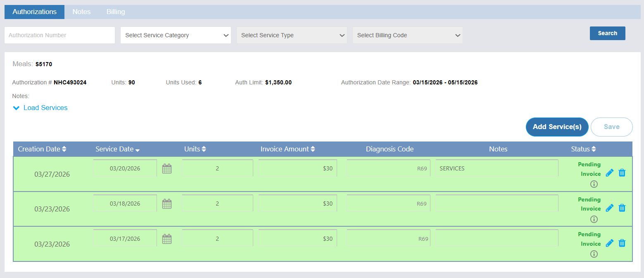Image resolution: width=644 pixels, height=278 pixels.
Task: Click the info icon in the 03/17/2026 row
Action: (594, 254)
